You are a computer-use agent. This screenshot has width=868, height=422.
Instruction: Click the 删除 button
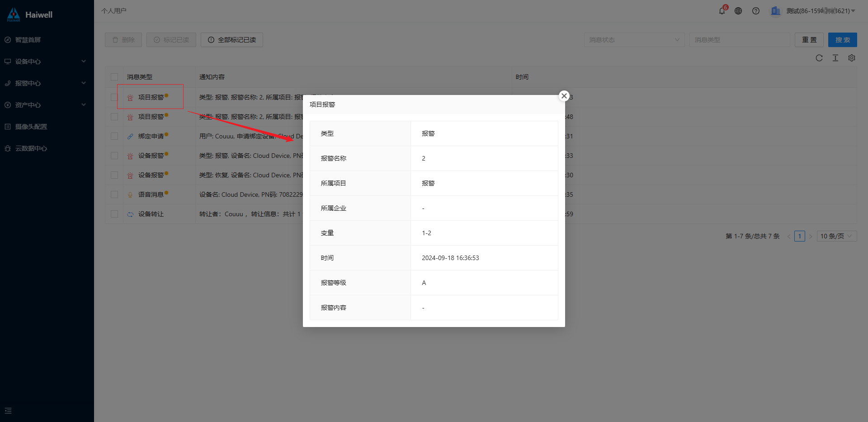(x=123, y=40)
